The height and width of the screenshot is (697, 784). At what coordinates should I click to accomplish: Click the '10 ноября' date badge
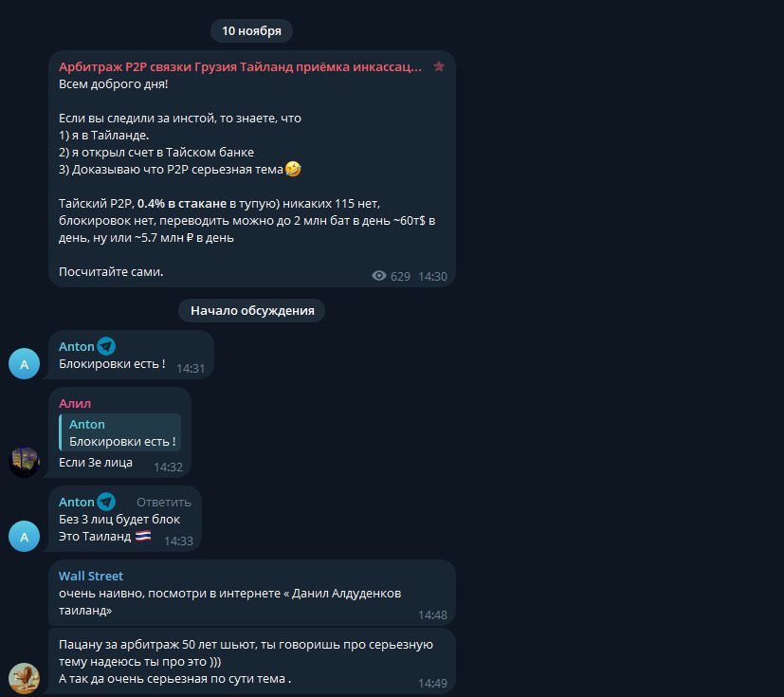251,31
